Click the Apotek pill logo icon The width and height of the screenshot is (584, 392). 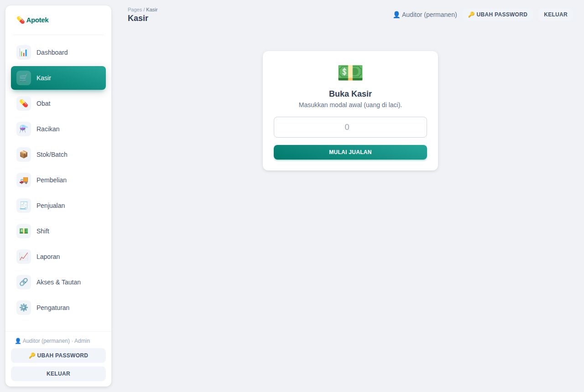[21, 20]
